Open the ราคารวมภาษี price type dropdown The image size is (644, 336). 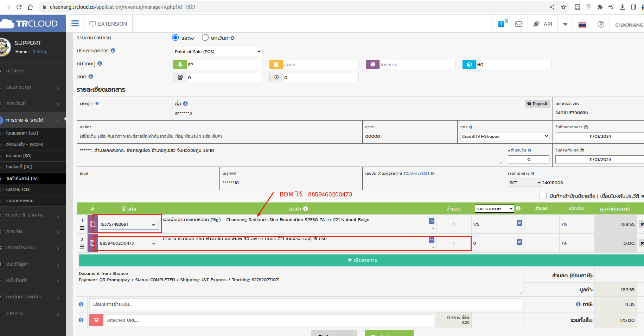(494, 209)
